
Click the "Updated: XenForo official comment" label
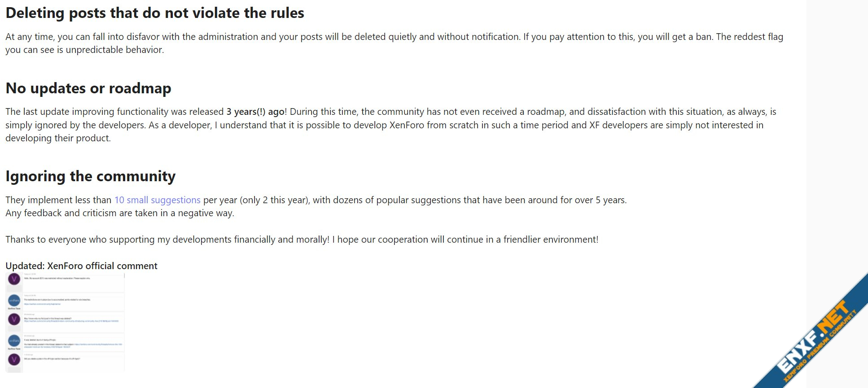click(x=81, y=266)
